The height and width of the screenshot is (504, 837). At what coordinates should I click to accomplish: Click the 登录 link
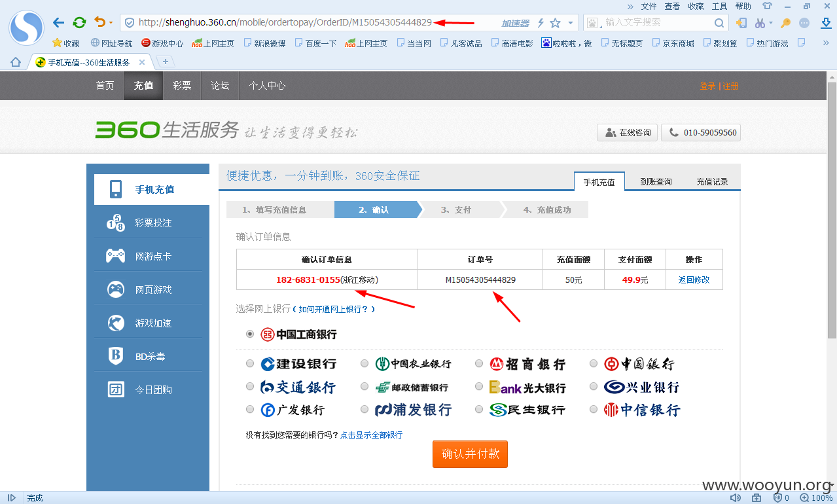tap(707, 86)
